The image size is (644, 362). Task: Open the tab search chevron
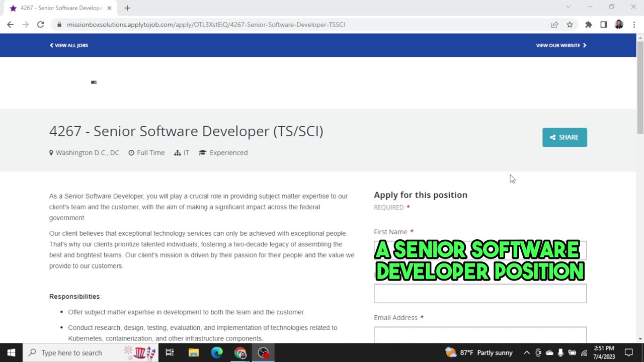[x=568, y=7]
